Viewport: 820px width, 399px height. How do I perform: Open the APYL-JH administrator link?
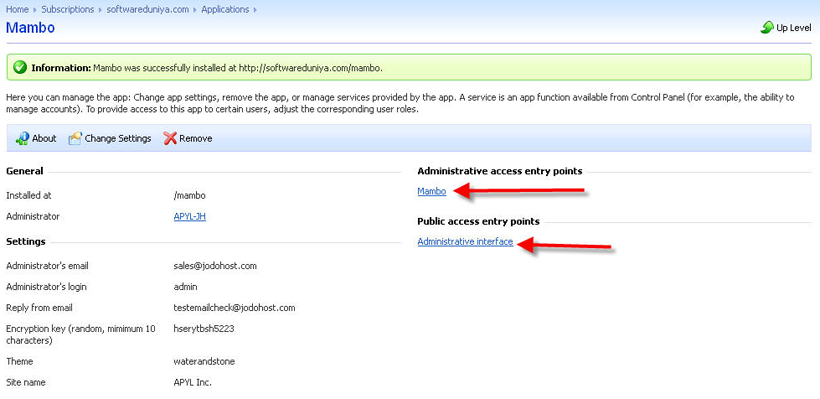coord(190,216)
